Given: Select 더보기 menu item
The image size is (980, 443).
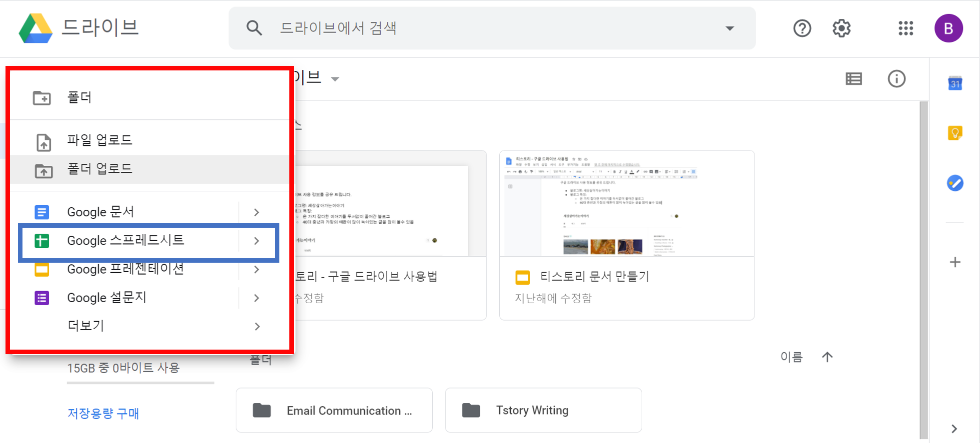Looking at the screenshot, I should pyautogui.click(x=150, y=327).
